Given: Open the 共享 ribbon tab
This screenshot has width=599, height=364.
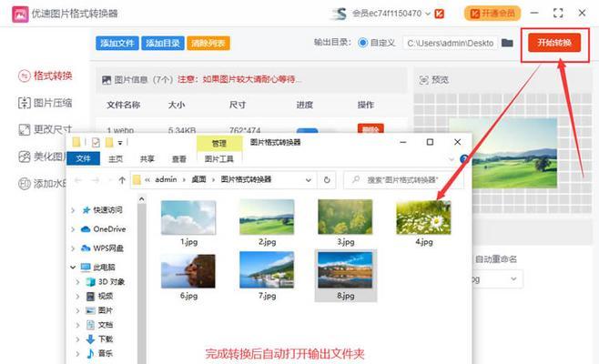Looking at the screenshot, I should [147, 158].
